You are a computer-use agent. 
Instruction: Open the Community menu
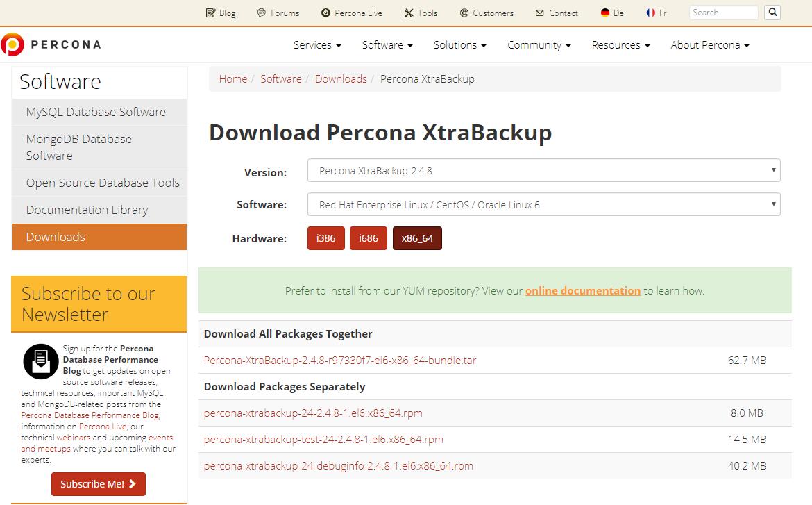click(x=539, y=45)
